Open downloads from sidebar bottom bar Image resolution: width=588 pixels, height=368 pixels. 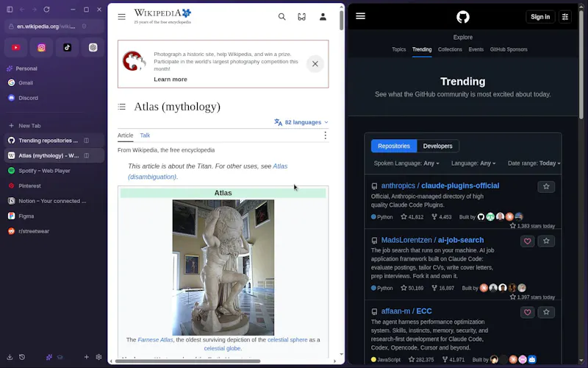10,357
